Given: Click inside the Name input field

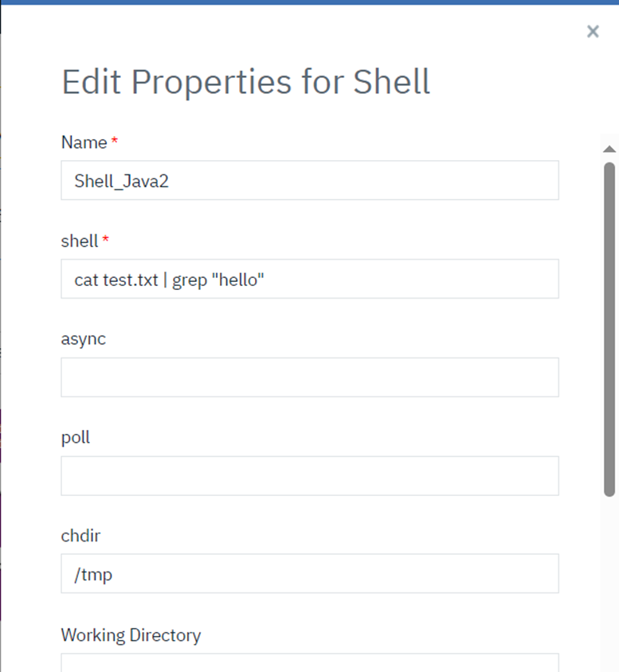Looking at the screenshot, I should [x=309, y=181].
